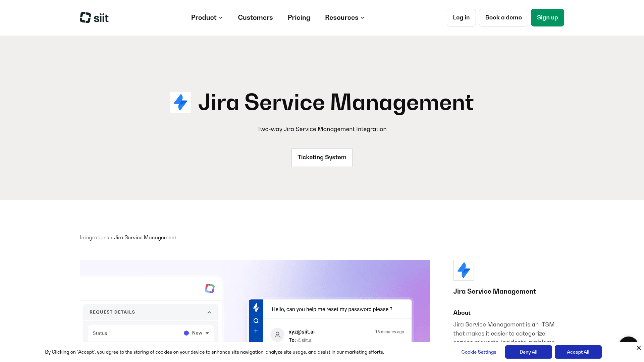Open the Status New dropdown
644x362 pixels.
click(x=197, y=333)
